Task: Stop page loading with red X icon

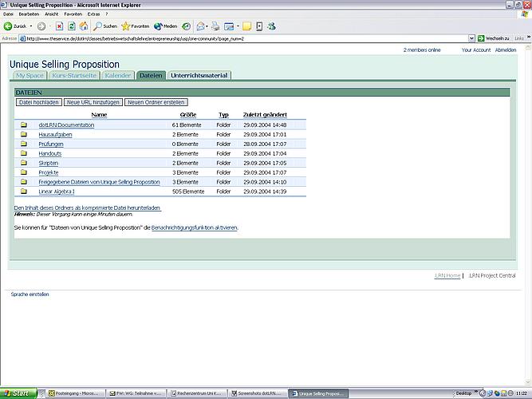Action: tap(59, 26)
